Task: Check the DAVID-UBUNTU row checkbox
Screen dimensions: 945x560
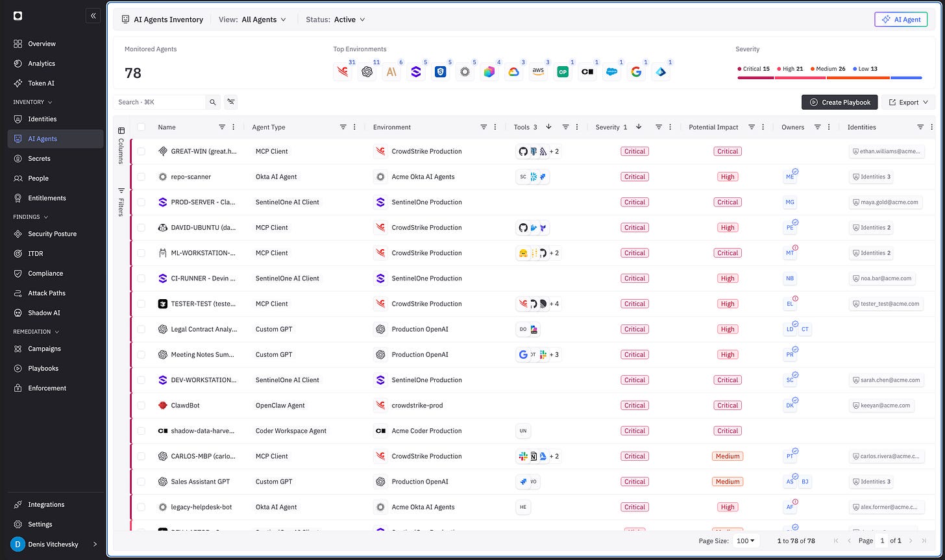Action: (x=141, y=227)
